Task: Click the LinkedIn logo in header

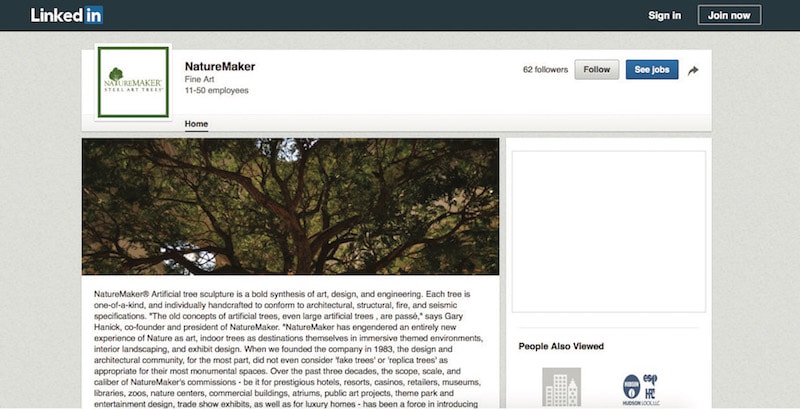Action: tap(67, 15)
